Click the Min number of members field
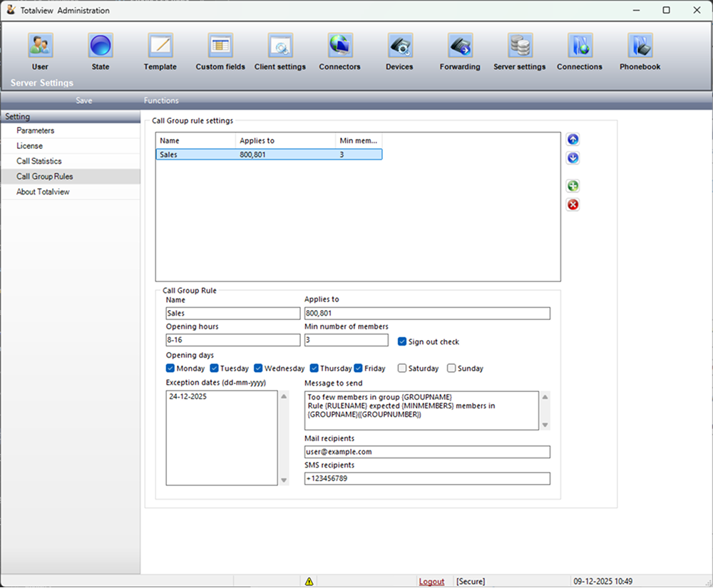 pos(347,340)
